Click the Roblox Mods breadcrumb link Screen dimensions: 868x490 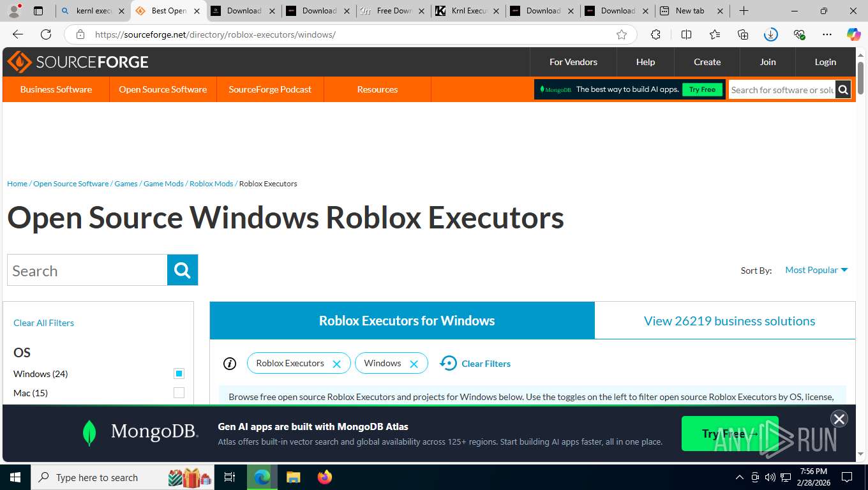click(x=211, y=184)
